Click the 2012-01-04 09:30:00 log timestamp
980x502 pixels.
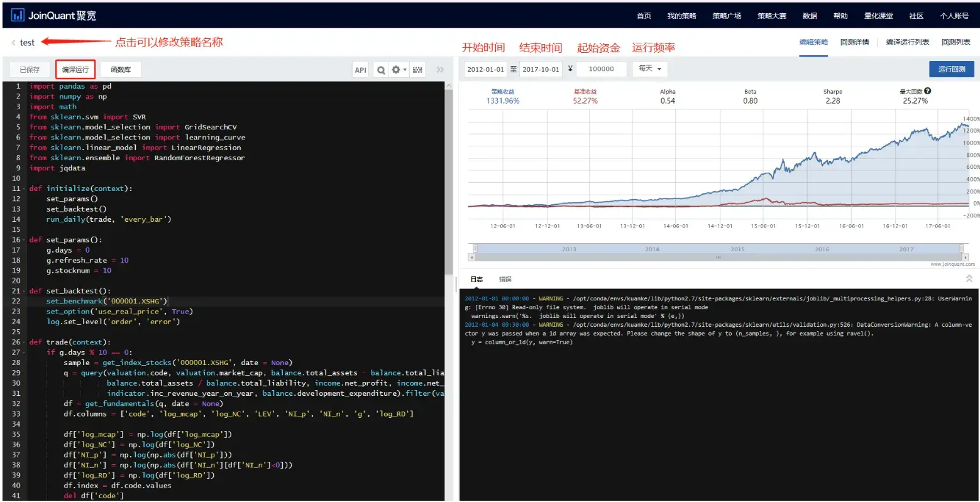coord(497,325)
